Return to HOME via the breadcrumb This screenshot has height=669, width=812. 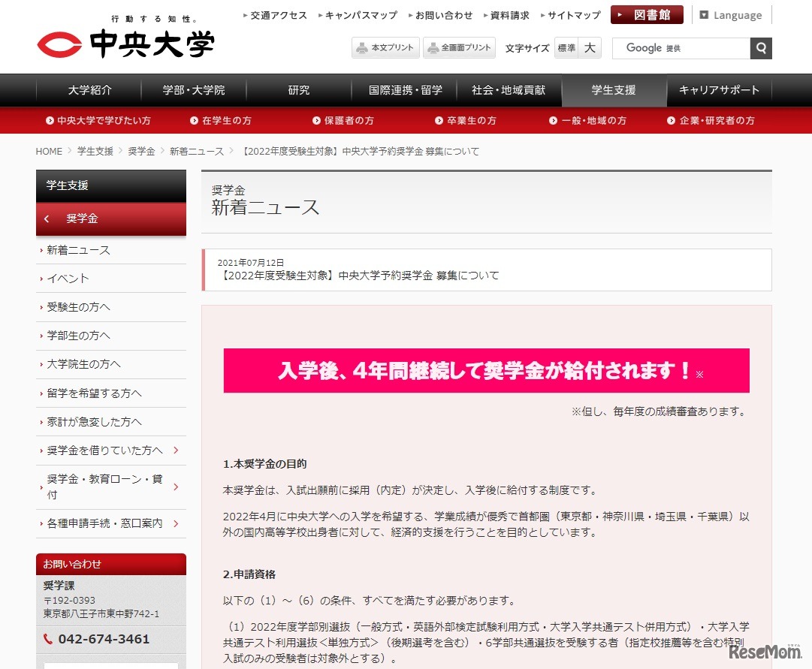coord(48,151)
